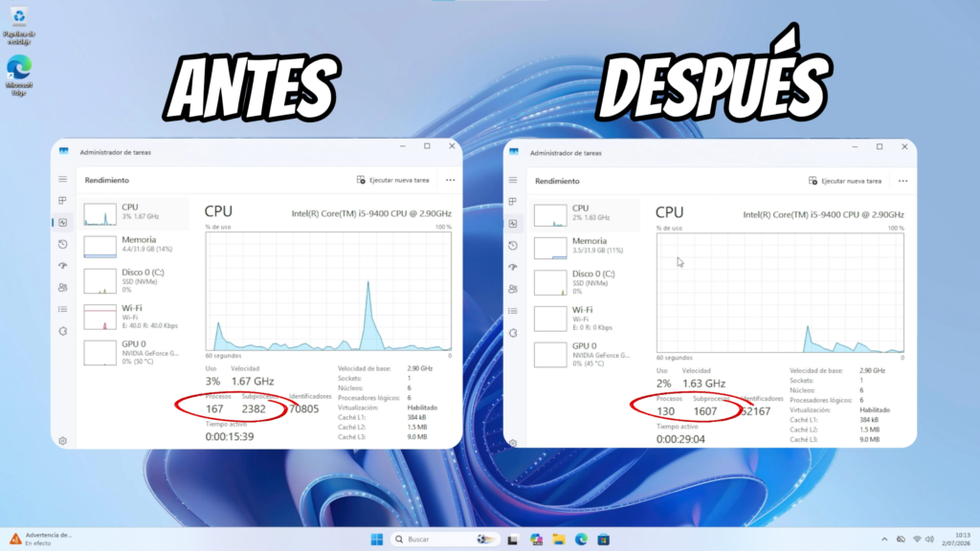Viewport: 980px width, 551px height.
Task: Open Wi-Fi network tray icon
Action: click(x=916, y=540)
